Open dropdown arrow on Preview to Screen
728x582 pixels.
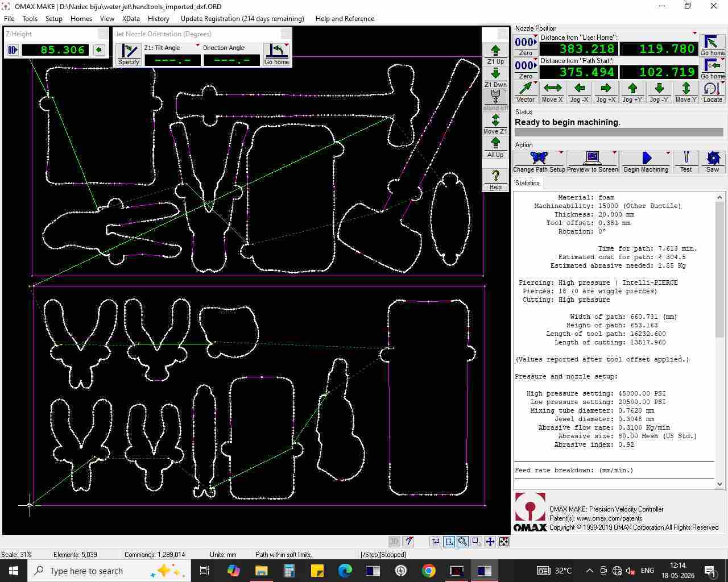point(614,153)
